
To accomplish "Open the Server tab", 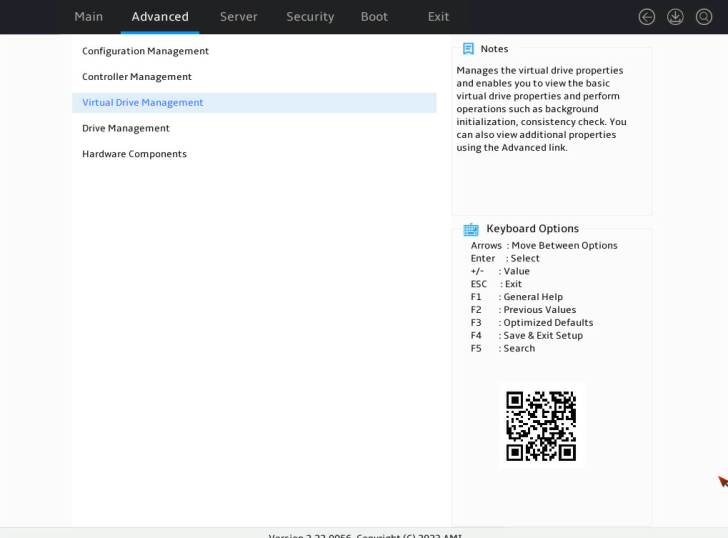I will point(239,17).
